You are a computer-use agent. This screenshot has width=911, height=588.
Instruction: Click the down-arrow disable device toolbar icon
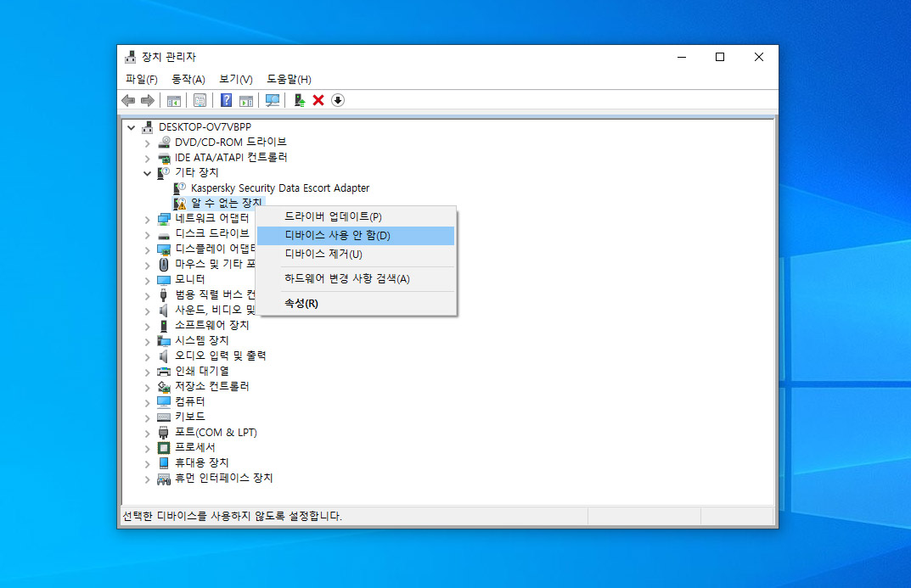(x=338, y=100)
